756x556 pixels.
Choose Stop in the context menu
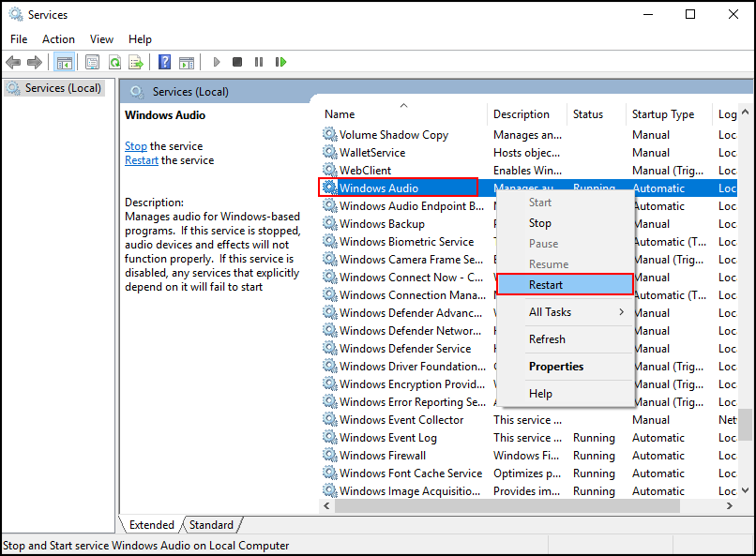tap(565, 223)
